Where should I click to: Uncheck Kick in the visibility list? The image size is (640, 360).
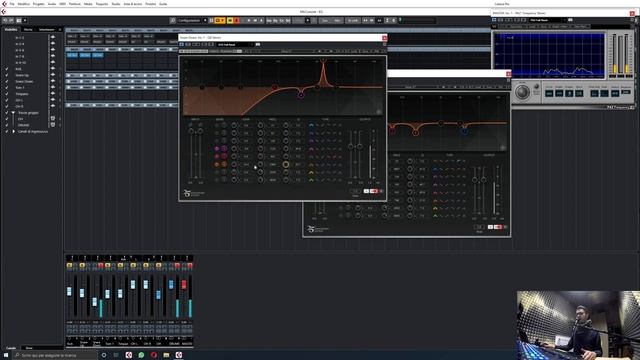point(7,69)
